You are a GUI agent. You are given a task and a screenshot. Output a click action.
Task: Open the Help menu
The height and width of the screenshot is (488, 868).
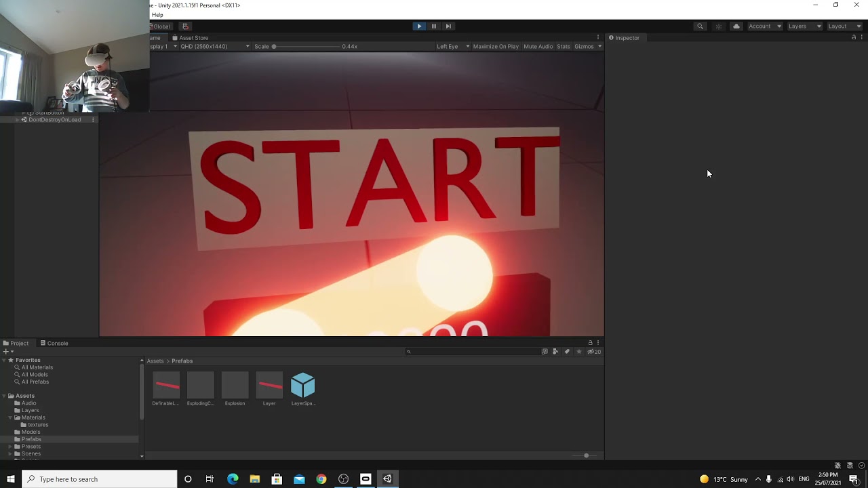157,15
